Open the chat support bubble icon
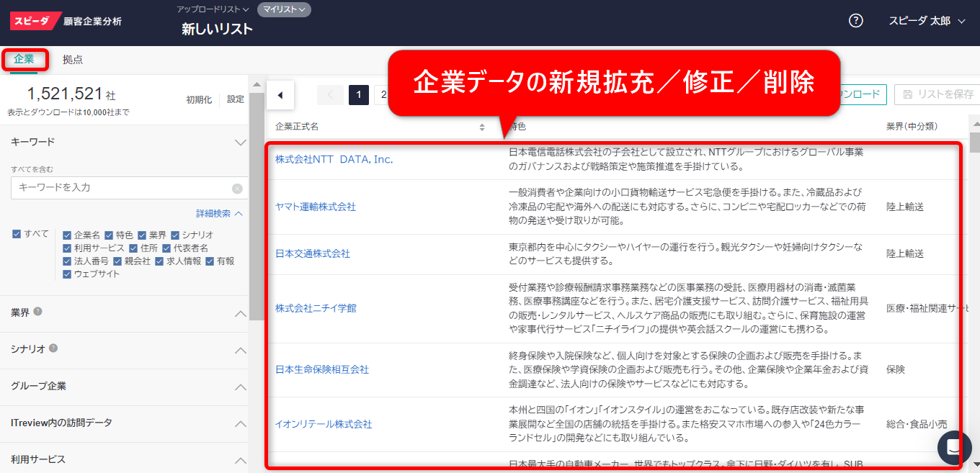This screenshot has height=473, width=980. coord(954,447)
